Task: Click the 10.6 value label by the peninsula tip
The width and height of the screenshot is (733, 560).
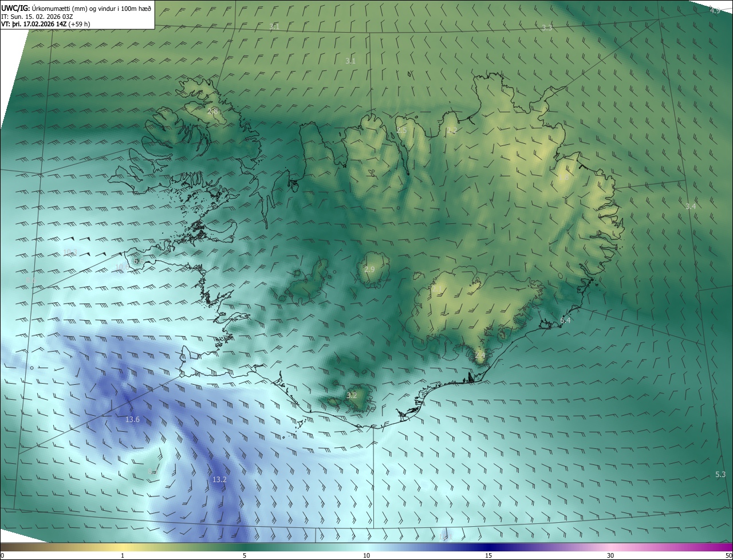Action: [x=123, y=267]
